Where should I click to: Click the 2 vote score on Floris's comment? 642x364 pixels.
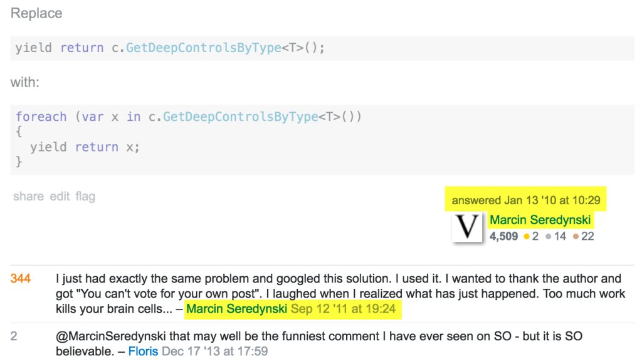14,336
